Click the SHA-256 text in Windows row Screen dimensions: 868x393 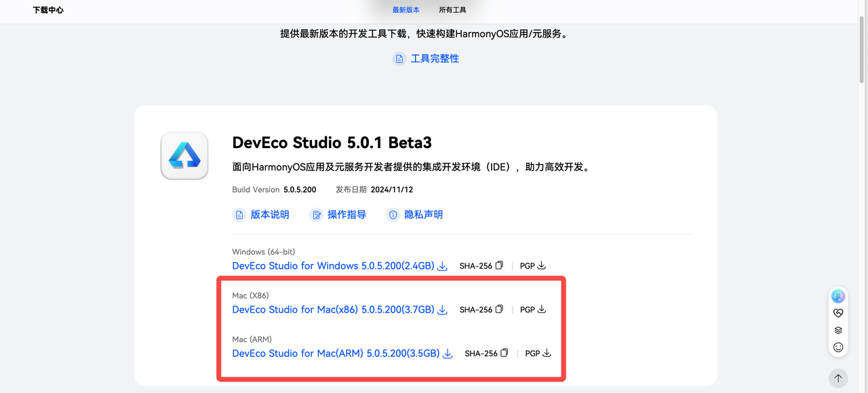(475, 266)
